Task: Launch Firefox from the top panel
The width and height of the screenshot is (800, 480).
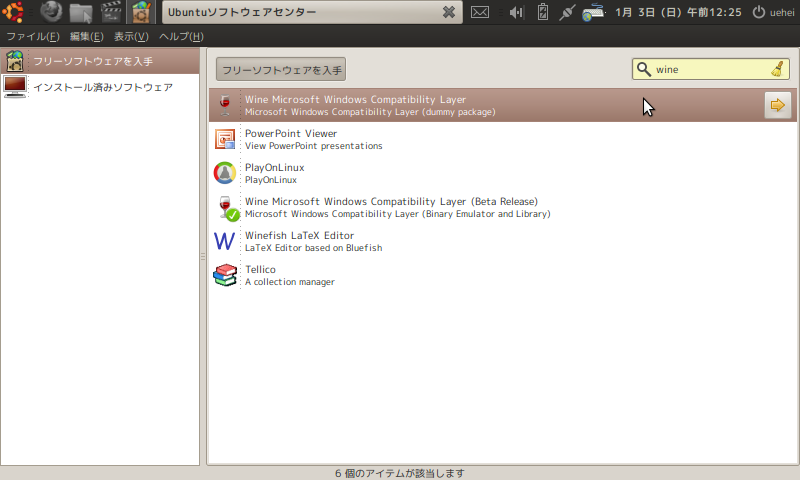Action: click(51, 12)
